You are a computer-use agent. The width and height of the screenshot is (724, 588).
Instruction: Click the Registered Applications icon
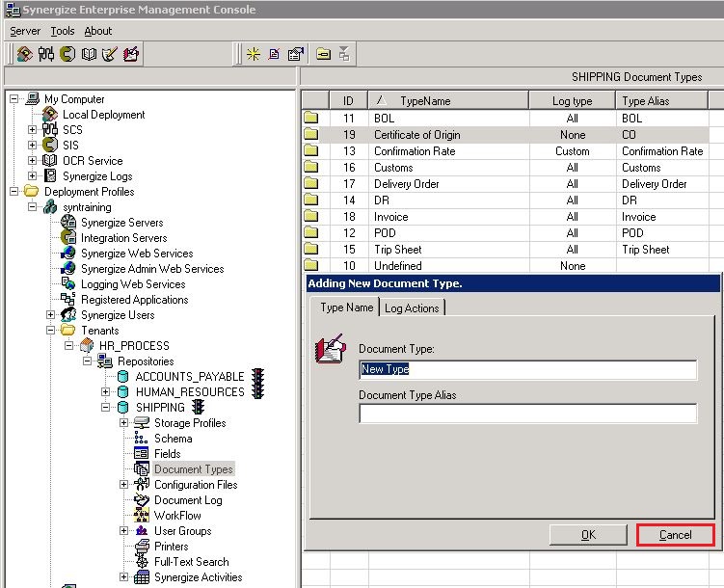(68, 299)
